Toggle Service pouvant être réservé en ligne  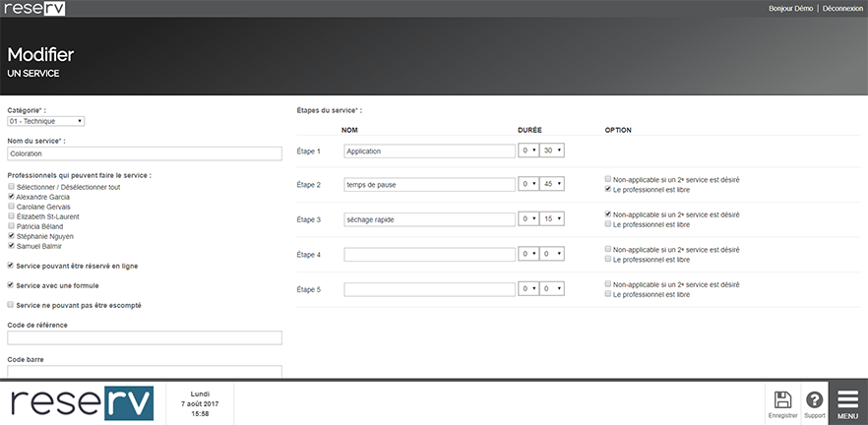pos(11,266)
